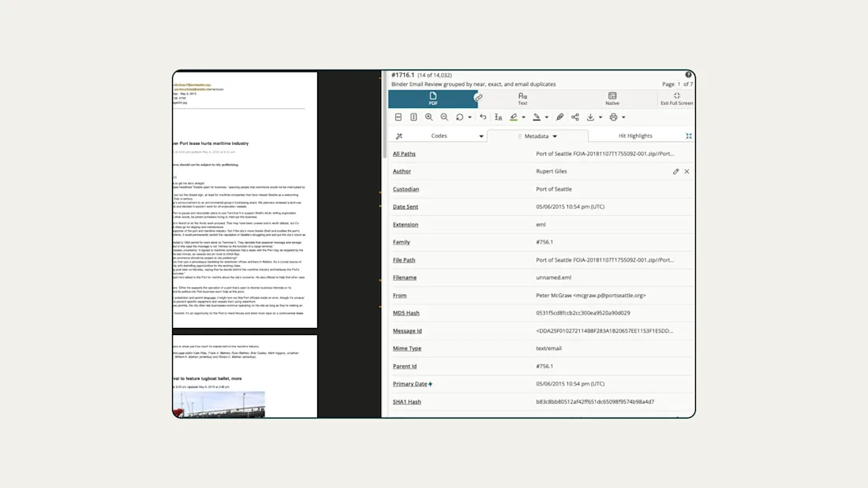This screenshot has width=868, height=488.
Task: Open the Codes tab
Action: (x=439, y=136)
